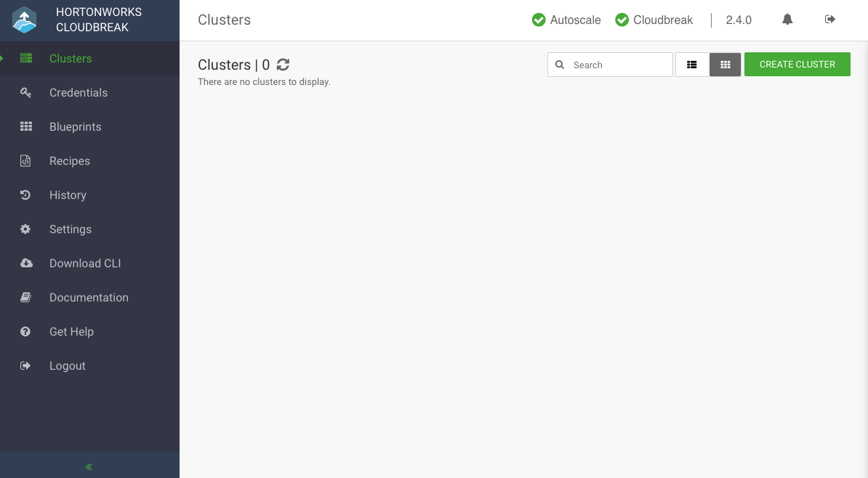Click the Credentials key icon

pos(25,92)
